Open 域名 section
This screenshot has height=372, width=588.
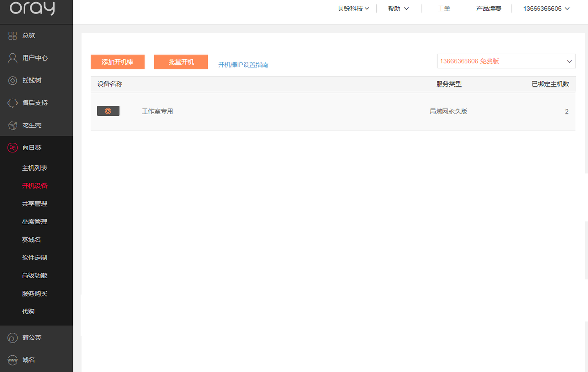[28, 360]
